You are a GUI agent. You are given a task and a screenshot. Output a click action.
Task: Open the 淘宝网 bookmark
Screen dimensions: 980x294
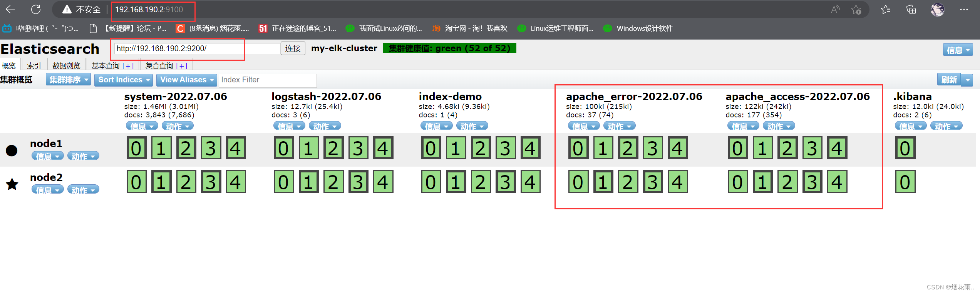[470, 28]
